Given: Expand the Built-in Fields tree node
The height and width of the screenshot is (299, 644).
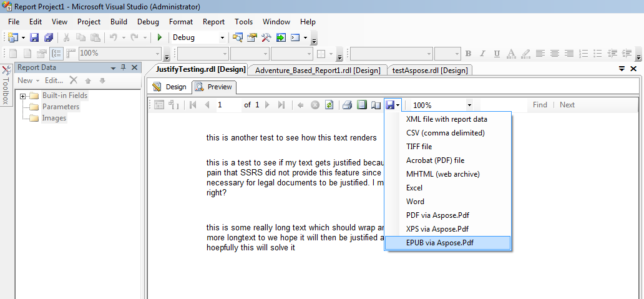Looking at the screenshot, I should coord(22,96).
